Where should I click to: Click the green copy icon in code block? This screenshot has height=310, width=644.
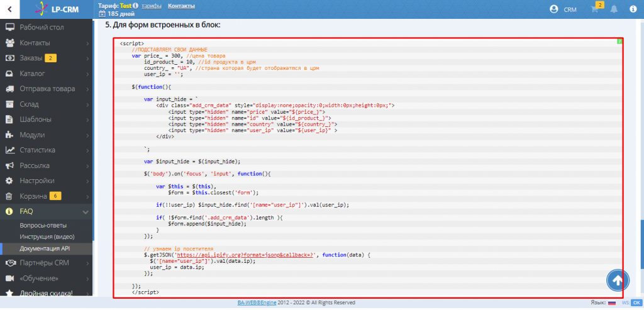coord(619,42)
